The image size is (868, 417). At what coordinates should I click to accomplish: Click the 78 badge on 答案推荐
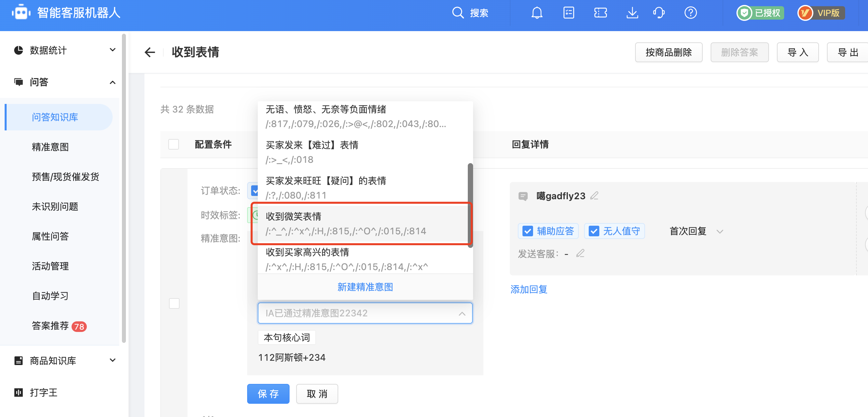(79, 326)
